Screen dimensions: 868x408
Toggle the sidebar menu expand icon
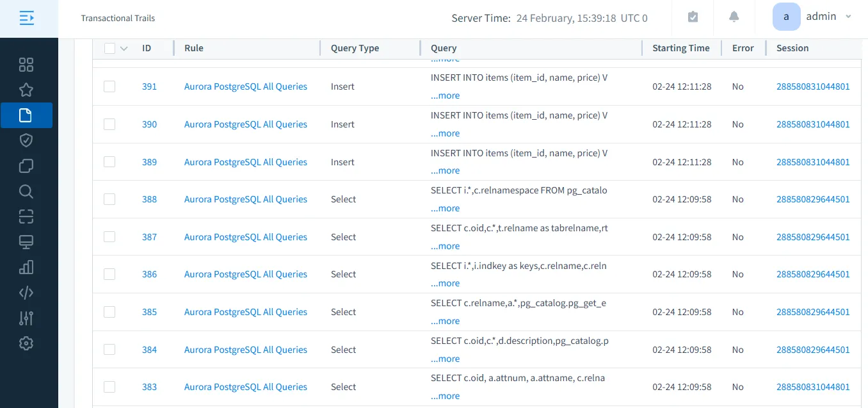pyautogui.click(x=26, y=18)
